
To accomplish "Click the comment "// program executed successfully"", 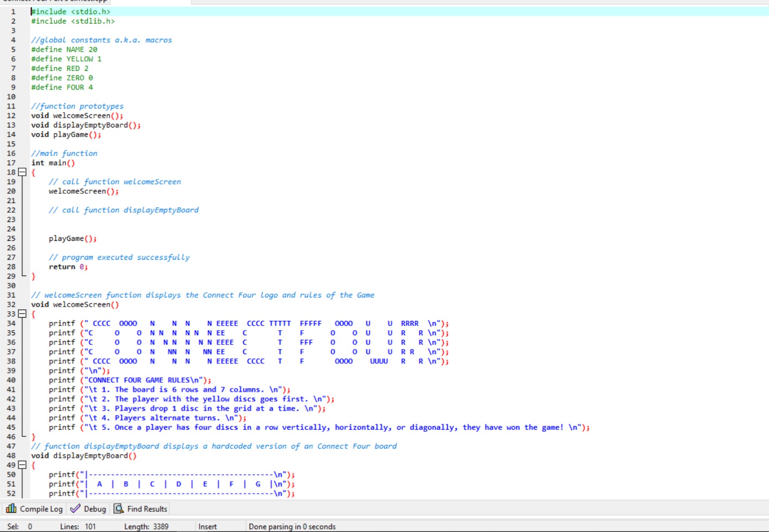I will pyautogui.click(x=119, y=257).
